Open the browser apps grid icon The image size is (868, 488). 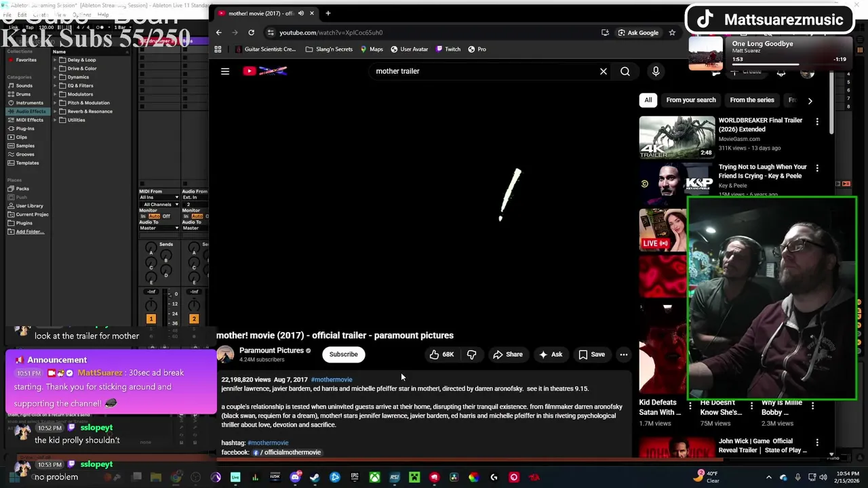(218, 49)
